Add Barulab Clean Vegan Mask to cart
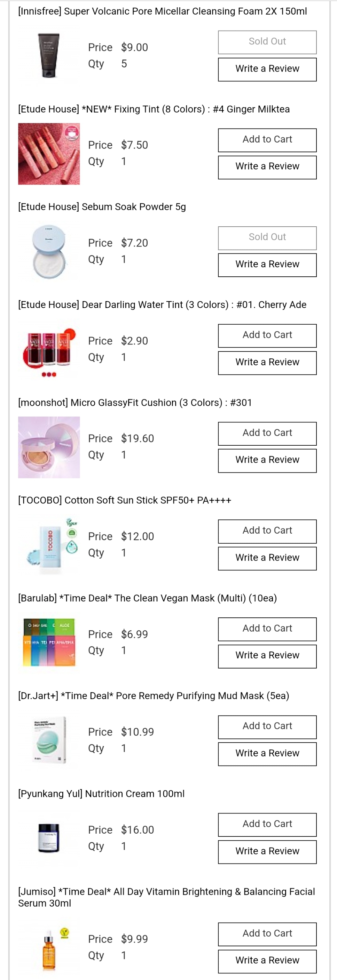337x980 pixels. [x=267, y=629]
